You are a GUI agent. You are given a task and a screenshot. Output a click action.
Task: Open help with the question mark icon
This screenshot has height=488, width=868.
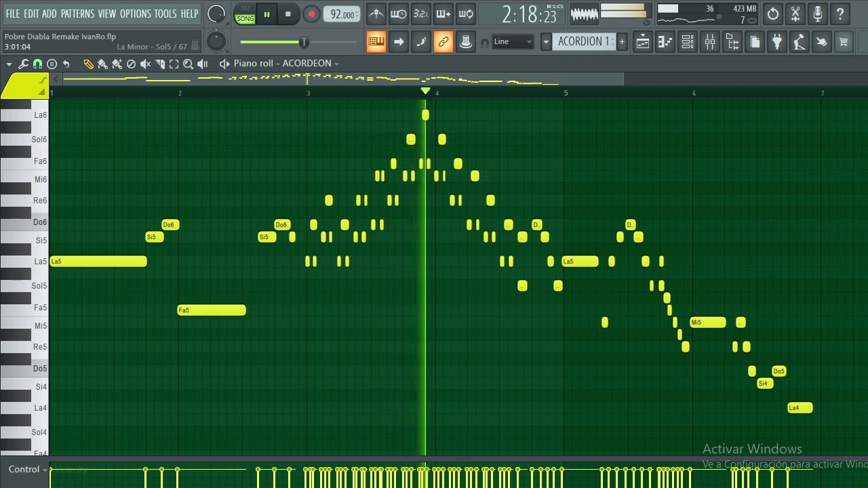click(840, 14)
